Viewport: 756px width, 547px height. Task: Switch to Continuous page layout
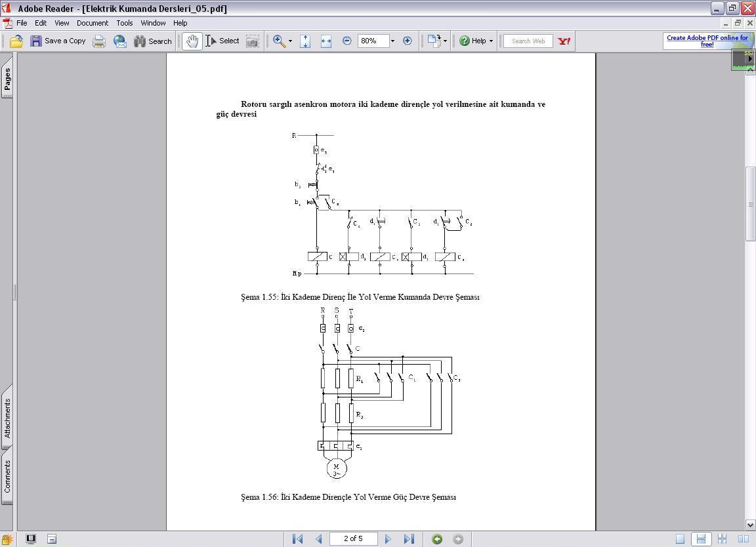click(701, 539)
